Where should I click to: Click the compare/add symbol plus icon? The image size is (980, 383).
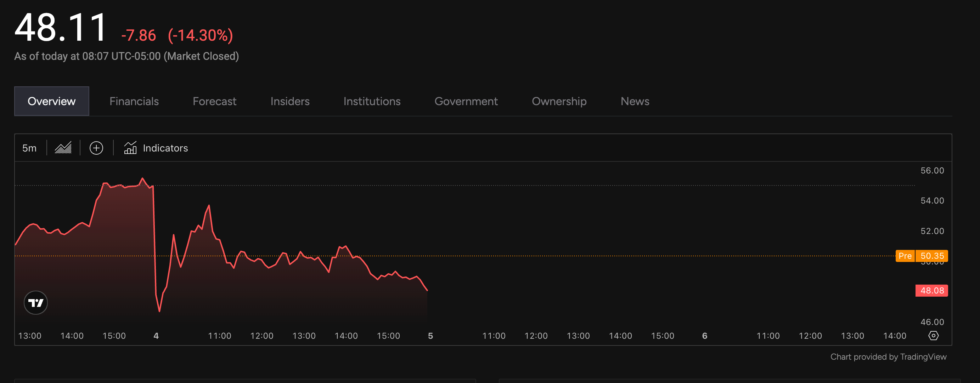96,148
